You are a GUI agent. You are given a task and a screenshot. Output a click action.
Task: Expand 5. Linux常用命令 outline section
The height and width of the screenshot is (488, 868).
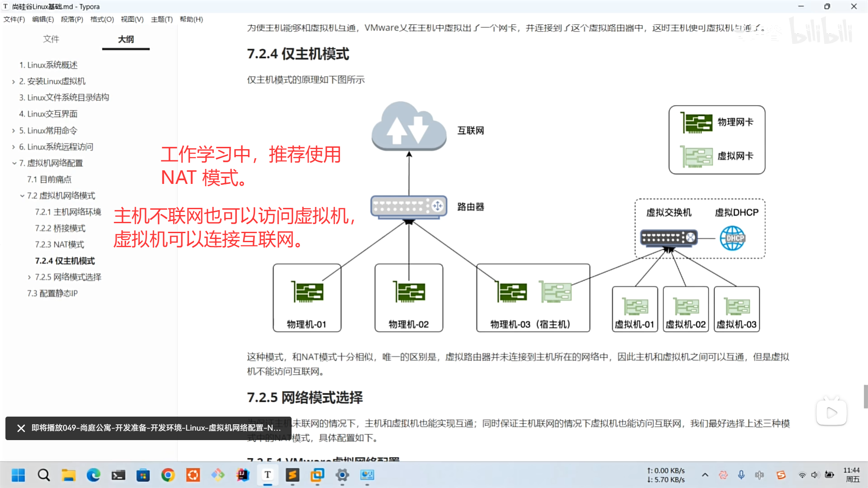pyautogui.click(x=14, y=131)
